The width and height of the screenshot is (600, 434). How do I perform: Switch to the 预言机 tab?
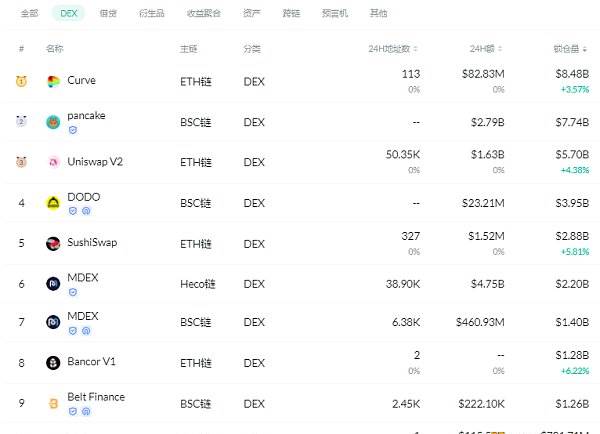(x=335, y=13)
